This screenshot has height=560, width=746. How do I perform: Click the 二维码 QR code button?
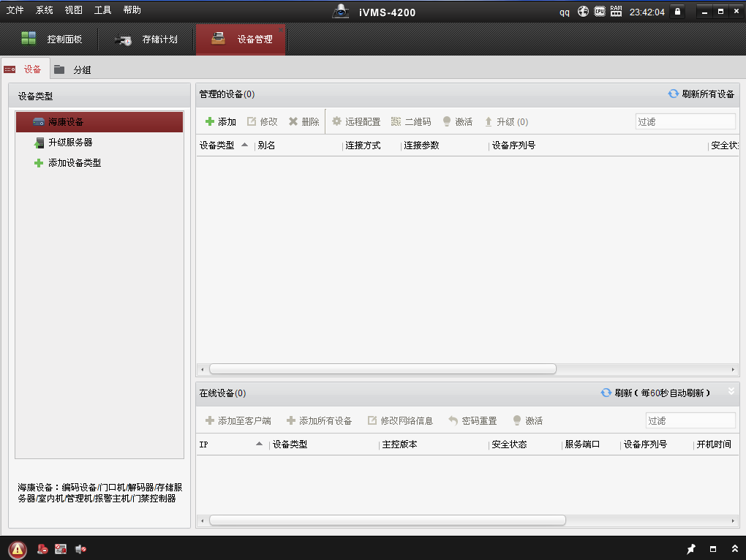click(x=411, y=121)
